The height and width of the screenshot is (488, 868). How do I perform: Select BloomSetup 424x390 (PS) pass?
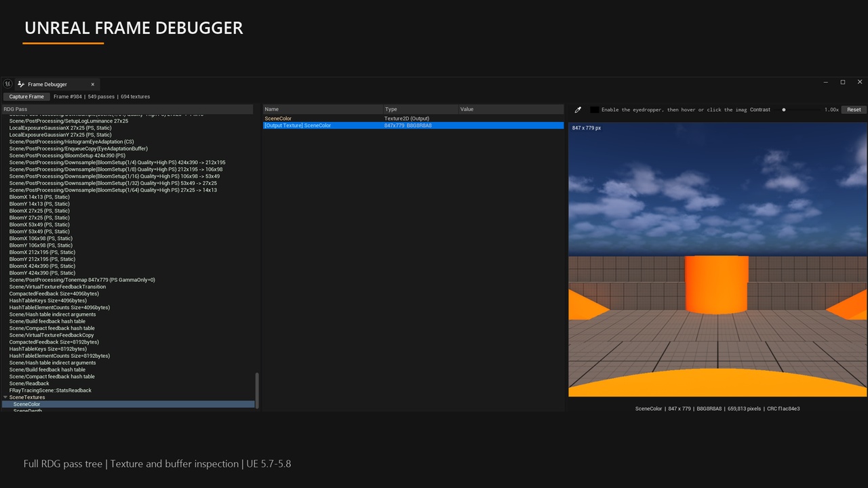(x=67, y=155)
